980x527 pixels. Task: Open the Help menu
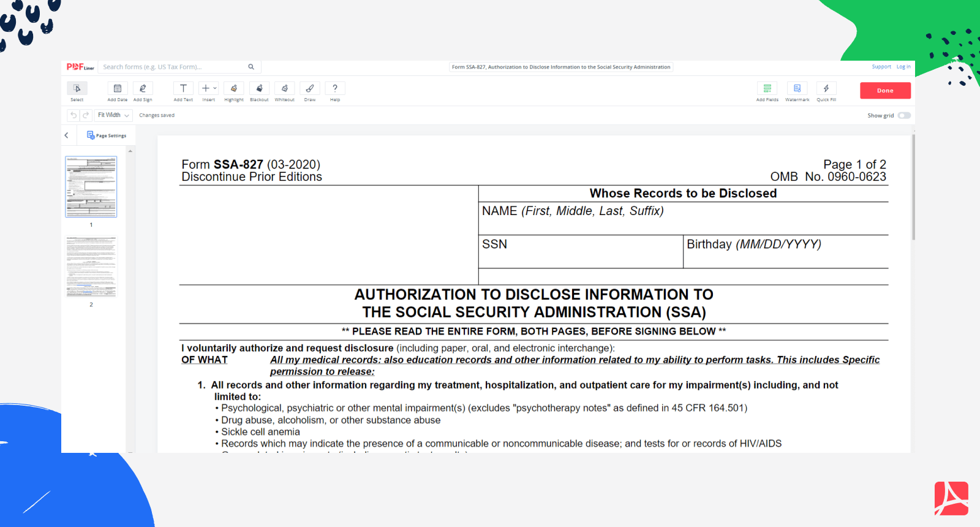[335, 89]
